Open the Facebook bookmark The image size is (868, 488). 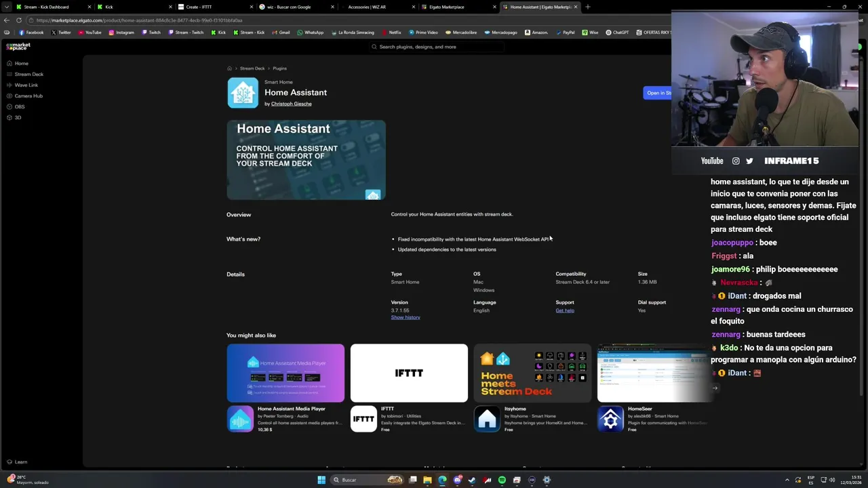31,33
